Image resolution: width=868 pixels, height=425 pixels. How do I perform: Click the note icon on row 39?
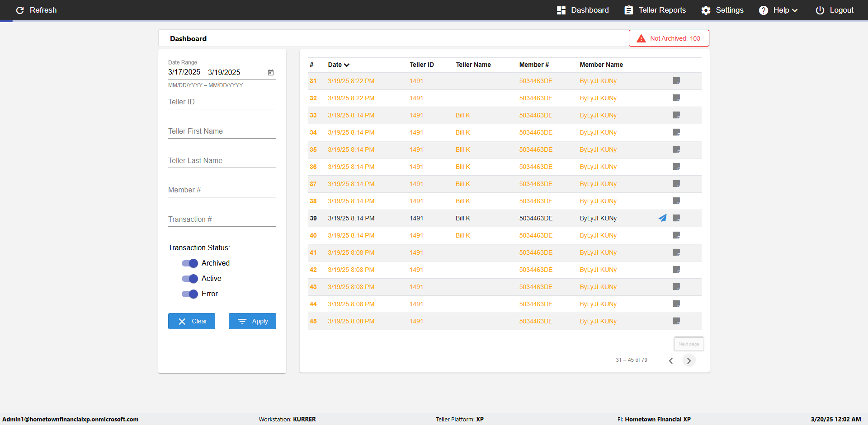point(676,218)
